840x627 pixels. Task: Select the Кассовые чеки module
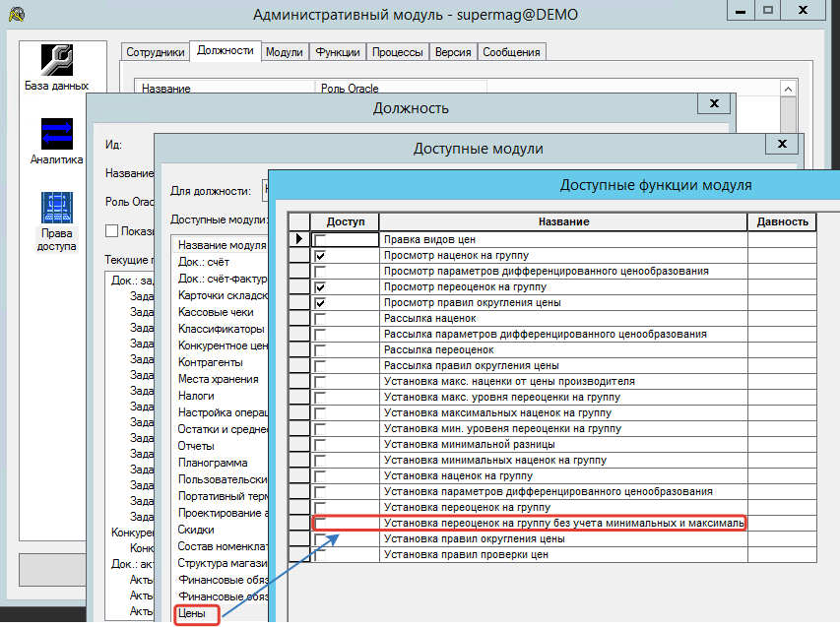216,312
